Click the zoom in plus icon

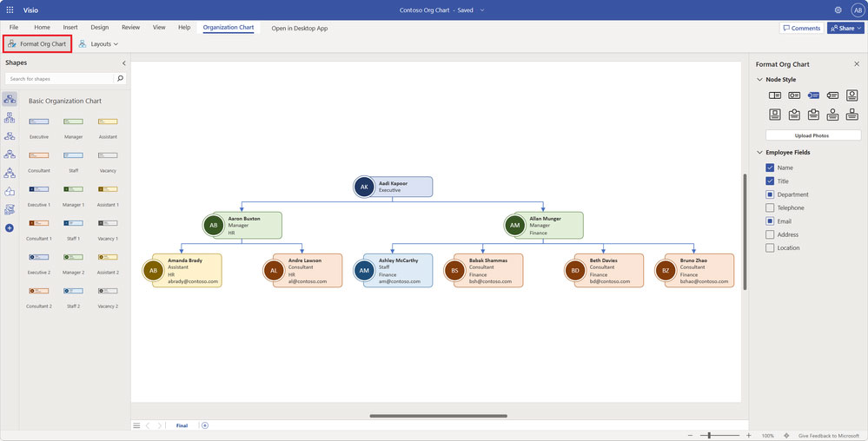tap(748, 436)
